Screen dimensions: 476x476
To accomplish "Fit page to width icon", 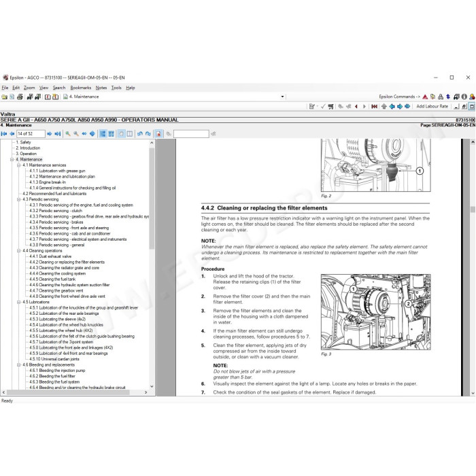I will (84, 134).
